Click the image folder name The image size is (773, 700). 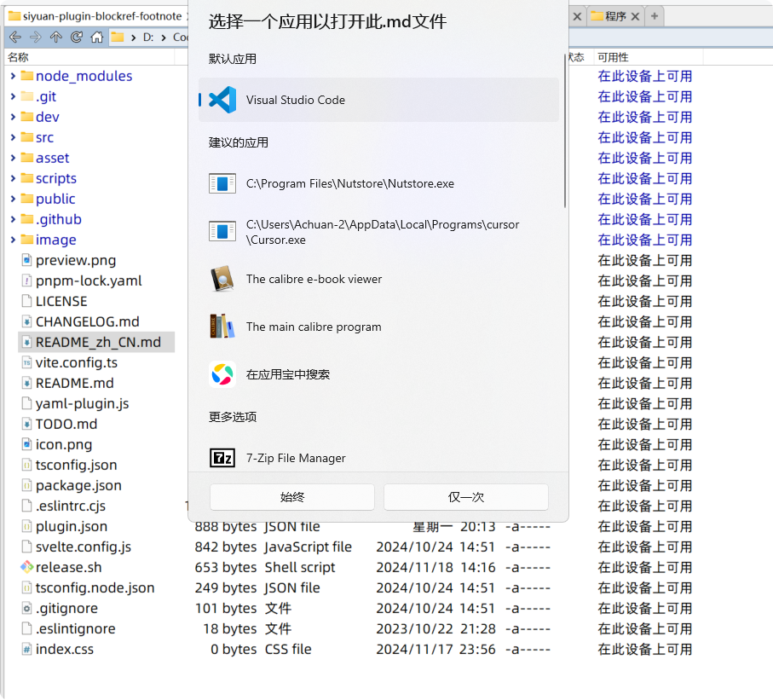click(x=55, y=240)
